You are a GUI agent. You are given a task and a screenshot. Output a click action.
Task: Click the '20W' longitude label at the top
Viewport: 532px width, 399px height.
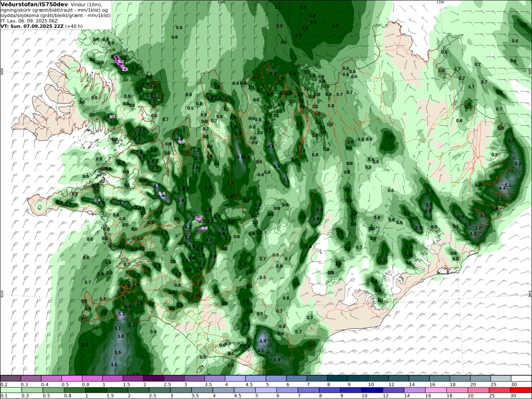[221, 2]
